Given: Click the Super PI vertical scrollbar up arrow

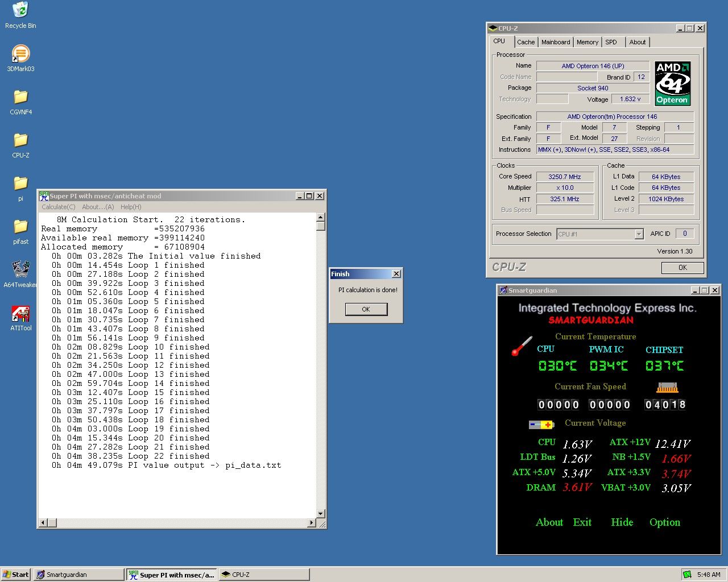Looking at the screenshot, I should 321,217.
